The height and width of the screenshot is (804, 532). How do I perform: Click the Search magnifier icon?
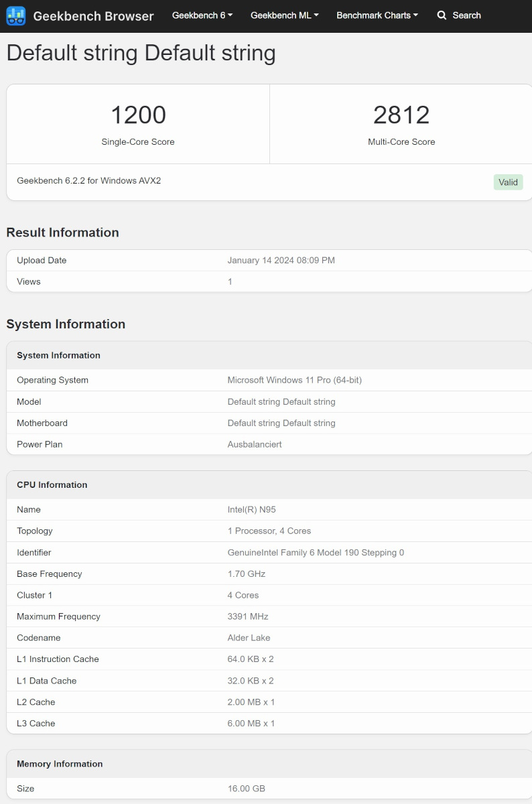point(442,15)
